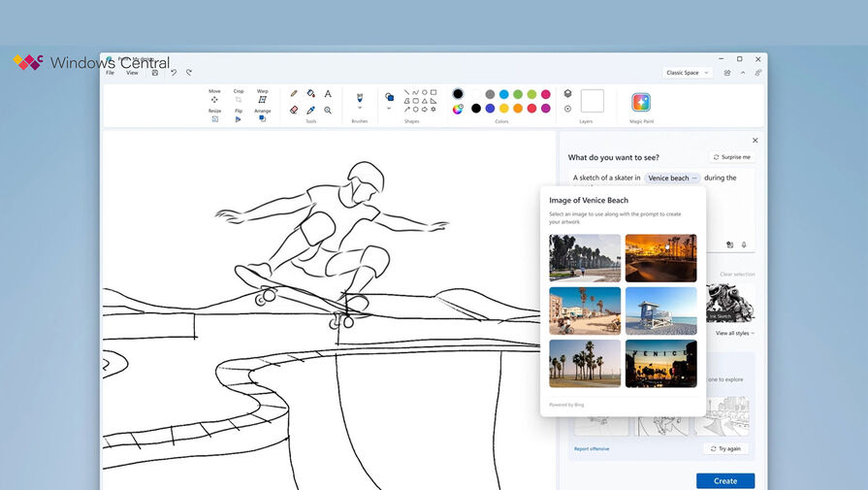Pick the blue color swatch
The image size is (868, 490).
(503, 94)
